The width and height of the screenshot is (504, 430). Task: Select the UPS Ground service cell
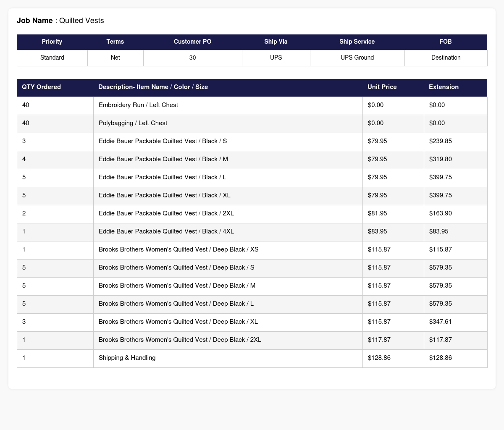click(357, 58)
